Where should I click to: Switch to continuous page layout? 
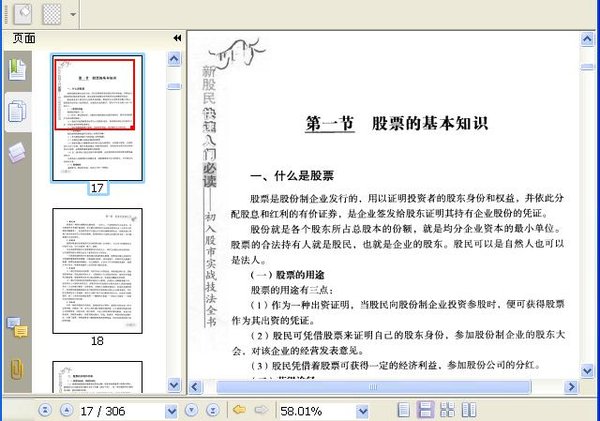click(x=425, y=410)
